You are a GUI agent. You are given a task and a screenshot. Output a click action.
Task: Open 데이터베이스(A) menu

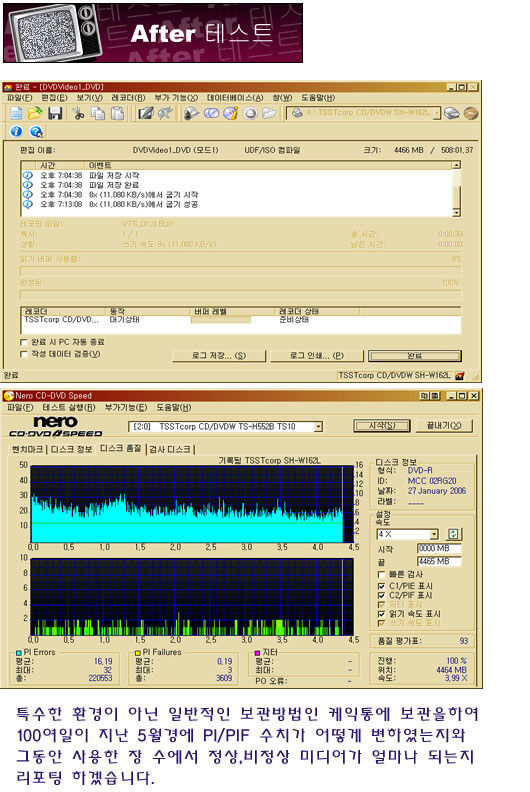(235, 97)
